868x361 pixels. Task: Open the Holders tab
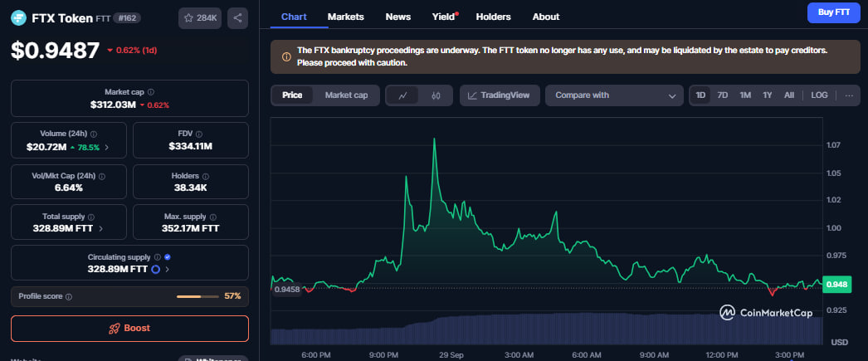493,17
